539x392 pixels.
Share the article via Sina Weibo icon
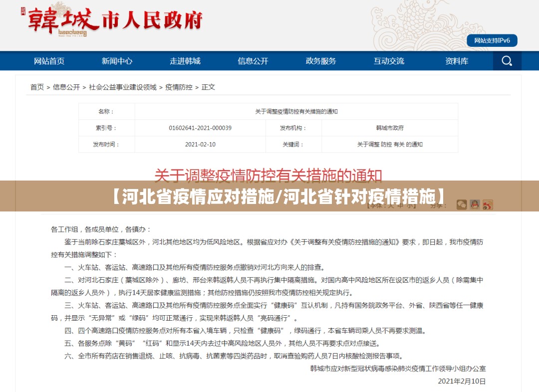click(x=488, y=204)
